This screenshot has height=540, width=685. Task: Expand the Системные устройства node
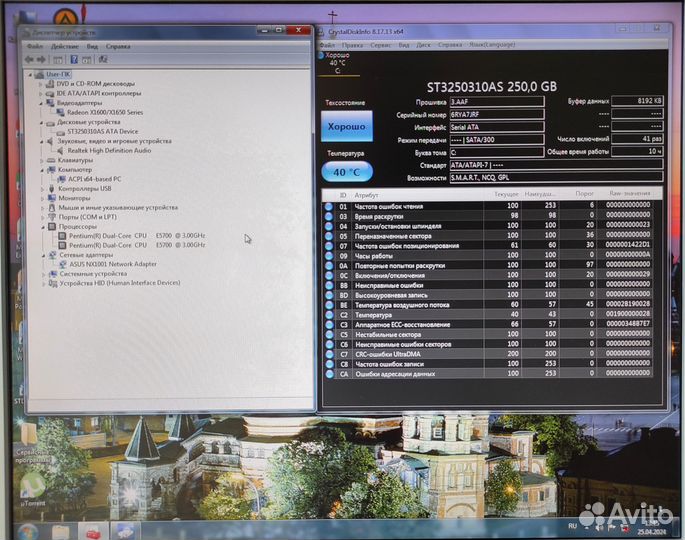point(44,274)
